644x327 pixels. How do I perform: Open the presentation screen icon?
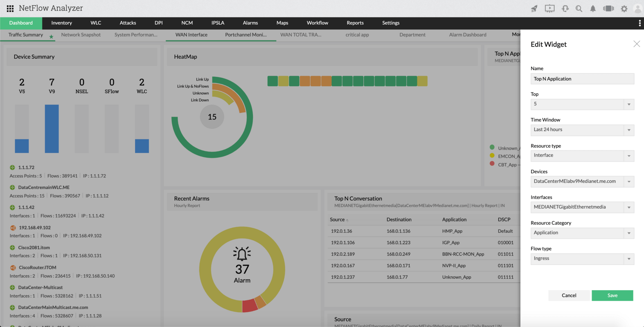pyautogui.click(x=549, y=8)
